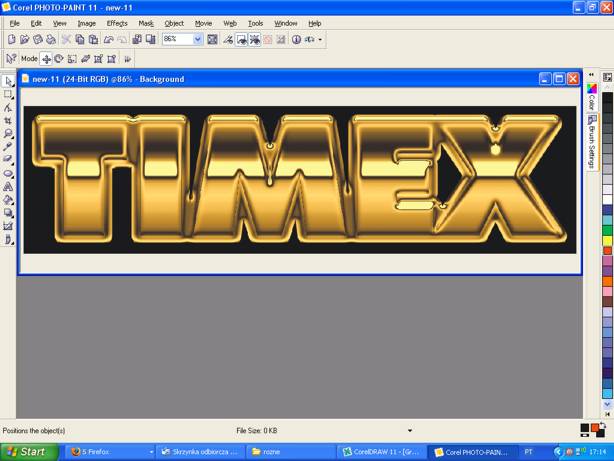Select the Fill bucket tool

coord(9,199)
